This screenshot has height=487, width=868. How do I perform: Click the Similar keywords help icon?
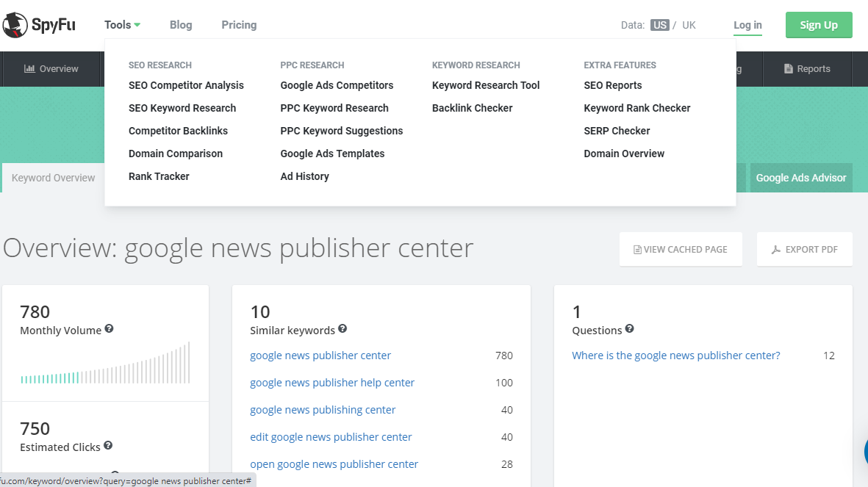[x=342, y=329]
